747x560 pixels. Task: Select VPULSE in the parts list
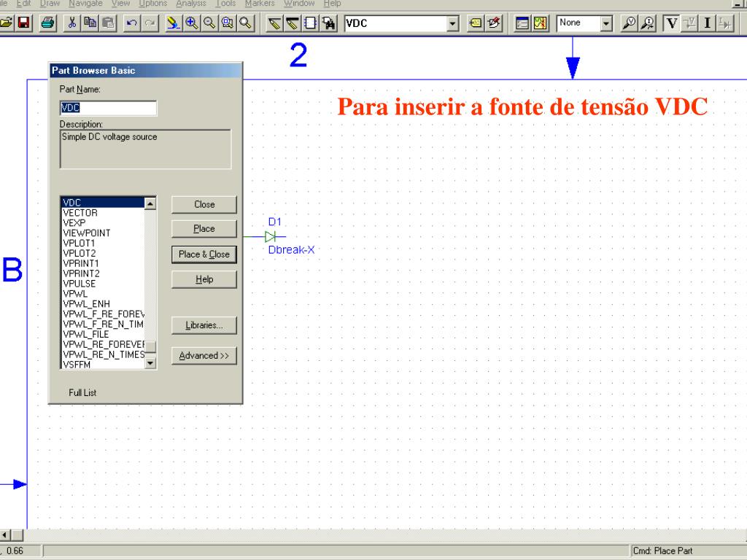point(79,284)
